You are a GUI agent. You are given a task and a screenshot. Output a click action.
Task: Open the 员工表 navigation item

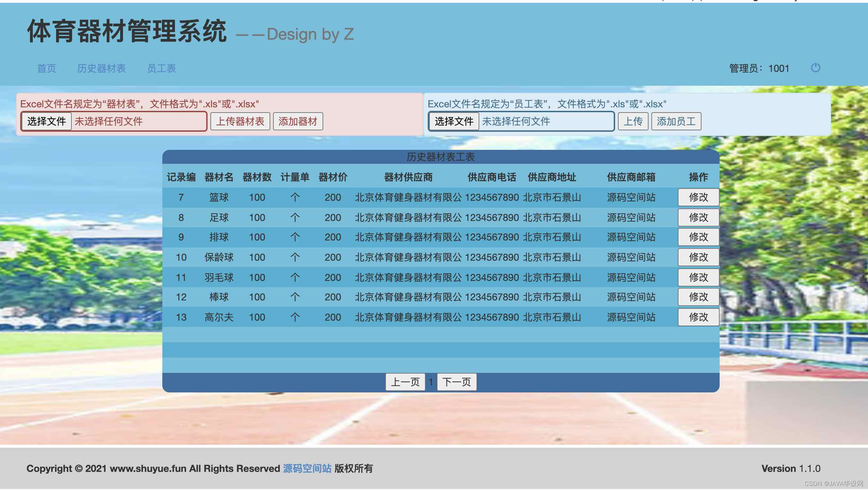162,68
